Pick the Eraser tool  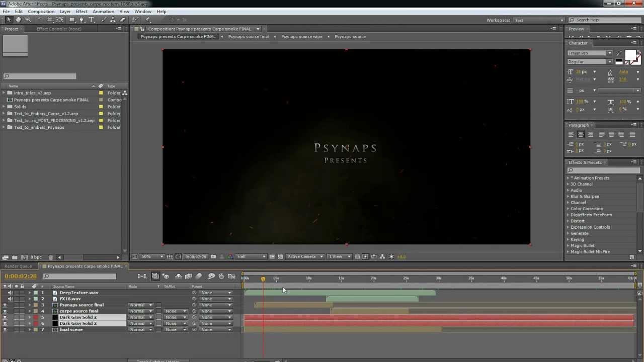point(122,20)
